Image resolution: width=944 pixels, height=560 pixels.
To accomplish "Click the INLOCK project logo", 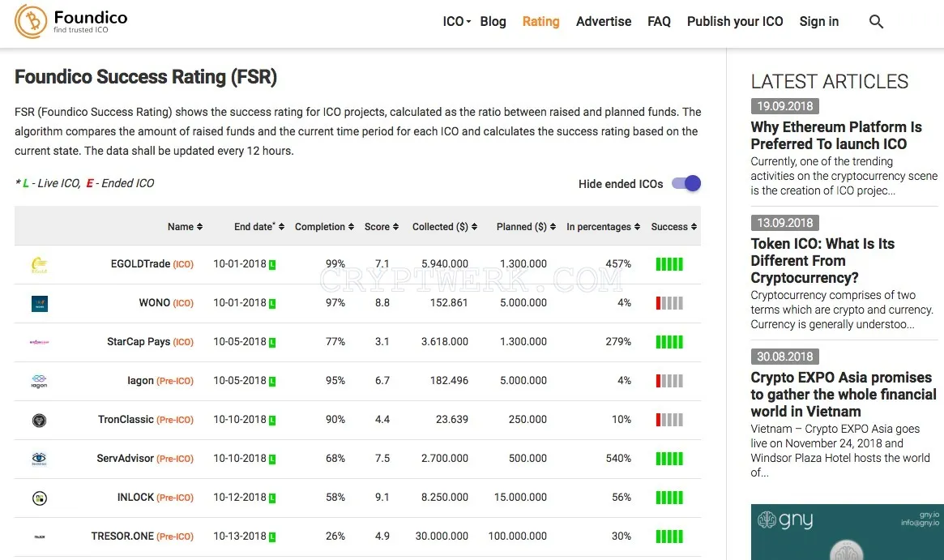I will (x=39, y=498).
